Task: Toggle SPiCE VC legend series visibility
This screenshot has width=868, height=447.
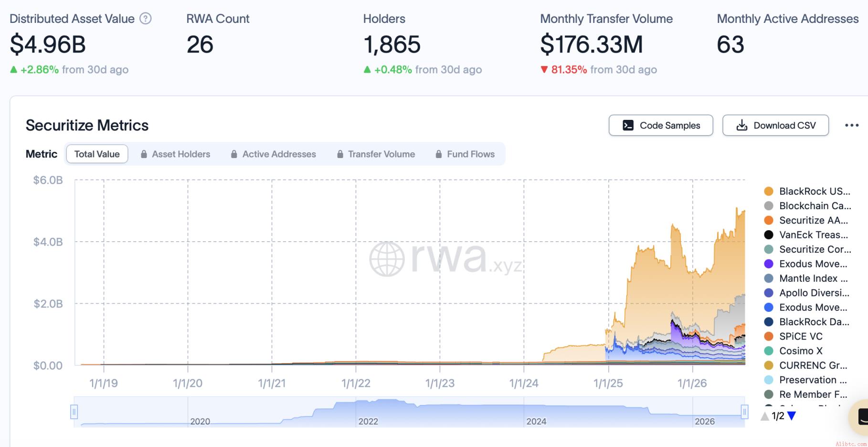Action: click(793, 336)
